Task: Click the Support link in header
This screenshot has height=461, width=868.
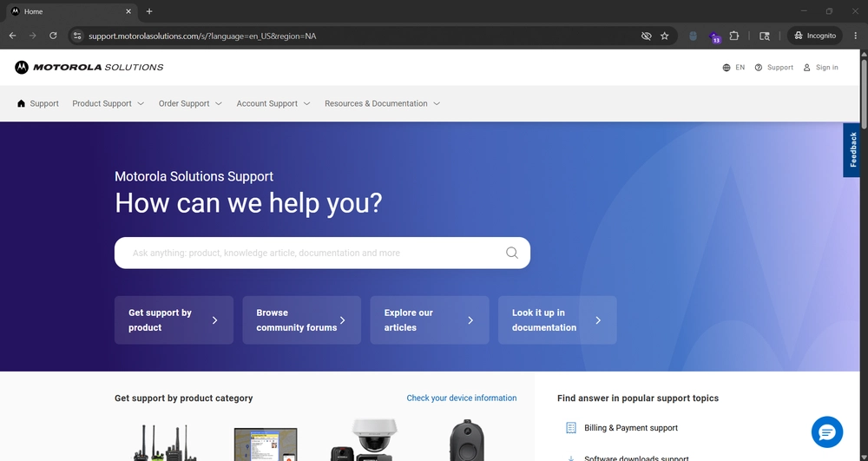Action: (x=780, y=68)
